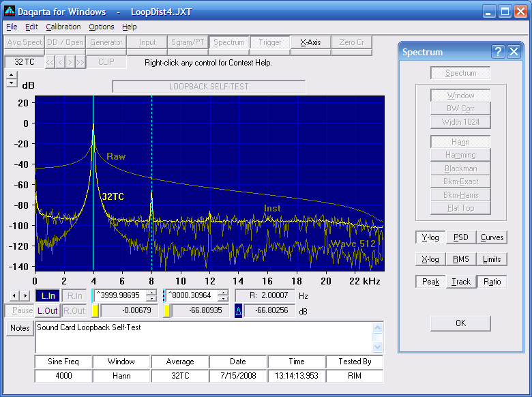Open the Options menu

(102, 27)
